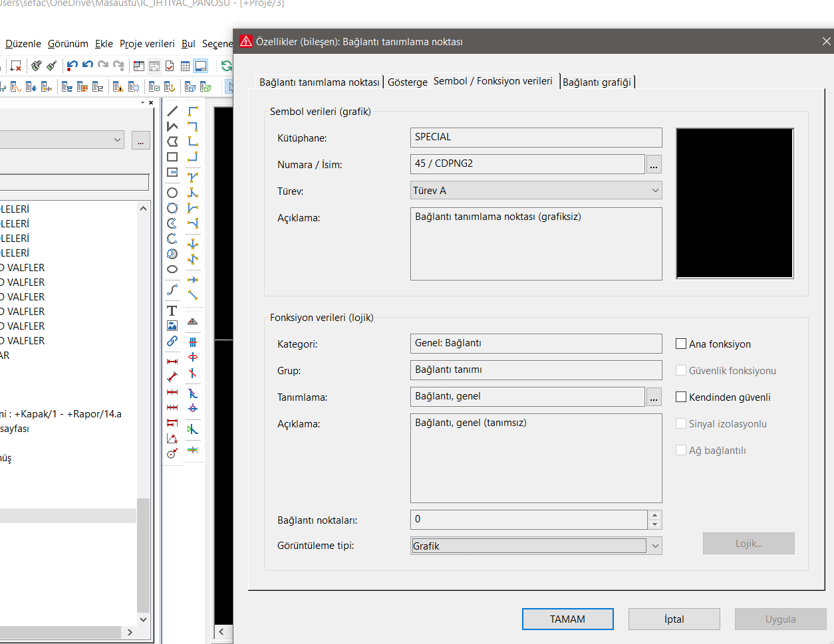The image size is (834, 644).
Task: Click the Kategori field Genel: Bağlantı
Action: tap(536, 344)
